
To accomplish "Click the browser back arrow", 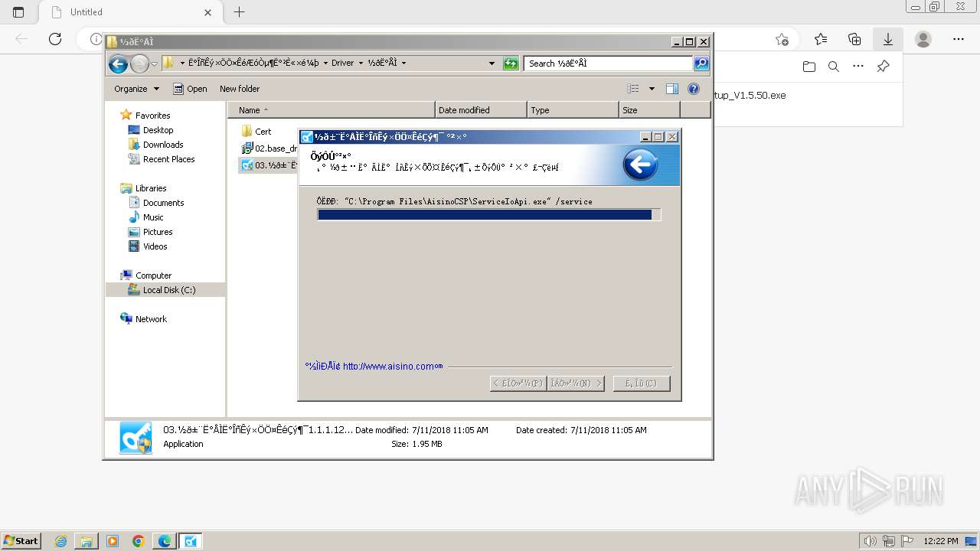I will click(x=21, y=39).
